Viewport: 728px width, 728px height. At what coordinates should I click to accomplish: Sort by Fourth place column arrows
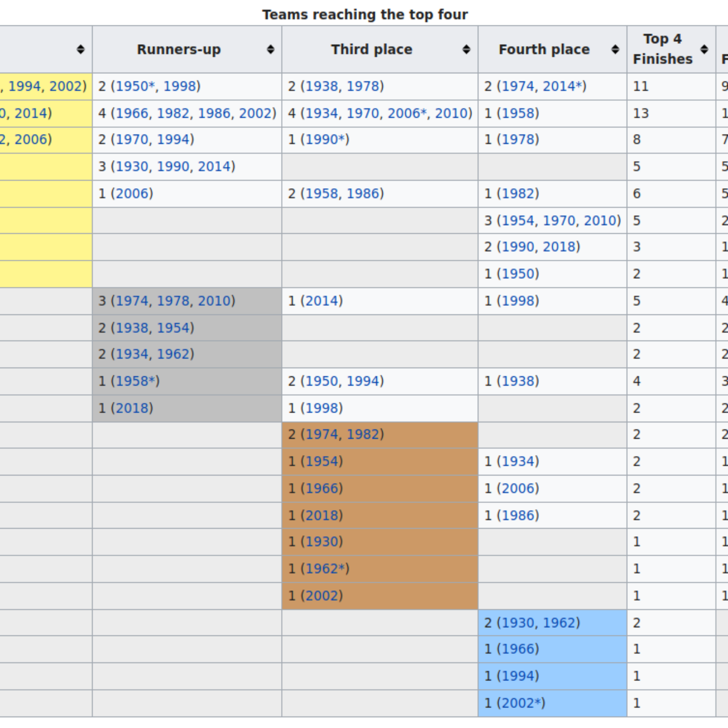[x=615, y=50]
